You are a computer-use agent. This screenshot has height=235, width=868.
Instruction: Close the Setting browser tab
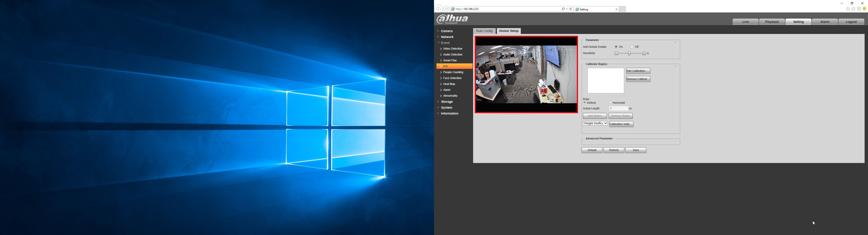[x=617, y=10]
